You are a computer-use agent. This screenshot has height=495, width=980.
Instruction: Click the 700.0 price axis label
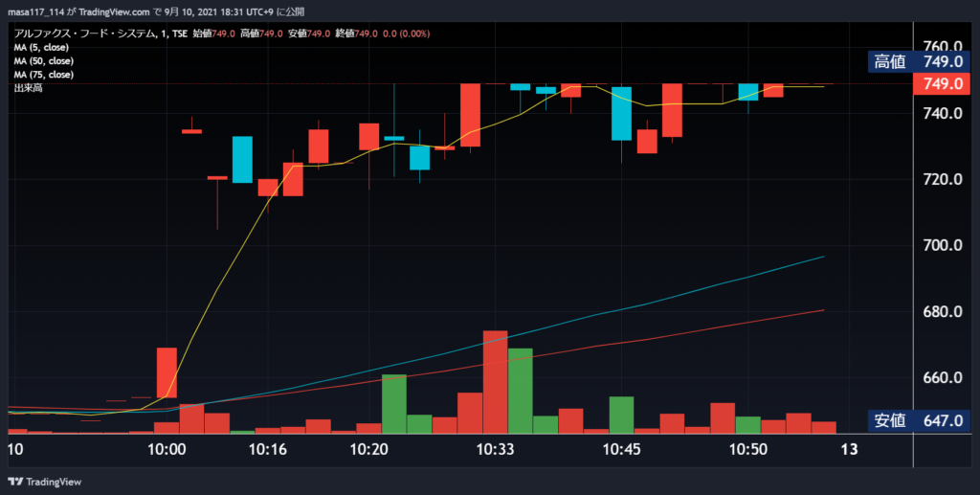pos(943,246)
